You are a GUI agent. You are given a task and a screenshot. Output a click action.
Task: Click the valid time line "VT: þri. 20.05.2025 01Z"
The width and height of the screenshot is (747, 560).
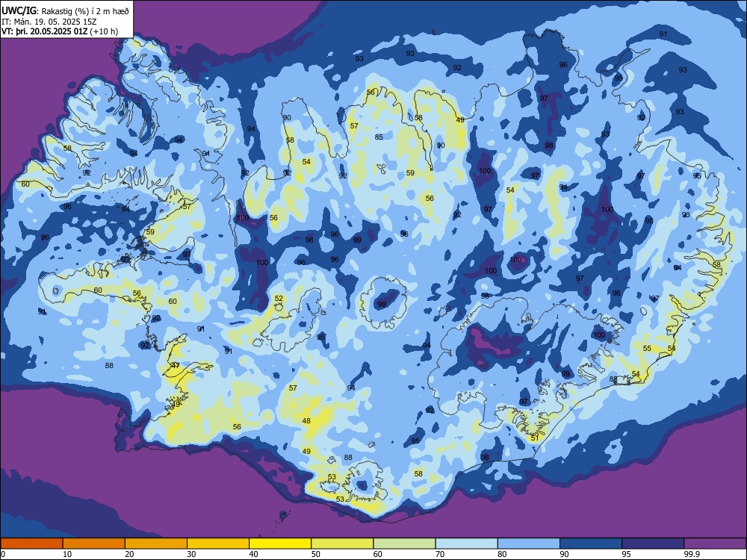pyautogui.click(x=45, y=31)
